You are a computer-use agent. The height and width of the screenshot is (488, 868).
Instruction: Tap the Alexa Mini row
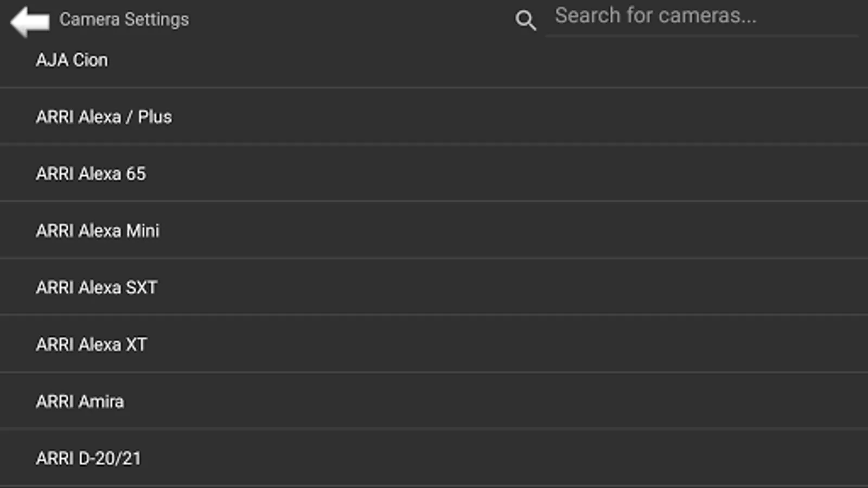[x=434, y=230]
